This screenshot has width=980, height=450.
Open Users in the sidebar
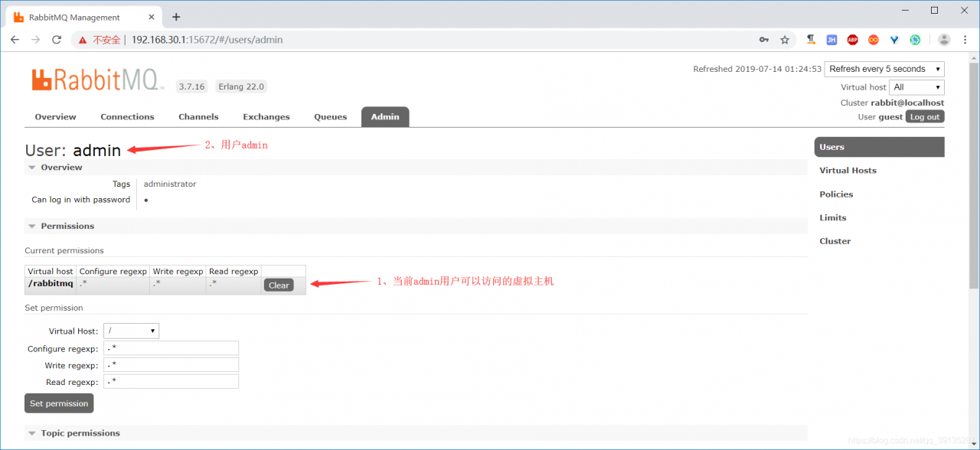(879, 147)
